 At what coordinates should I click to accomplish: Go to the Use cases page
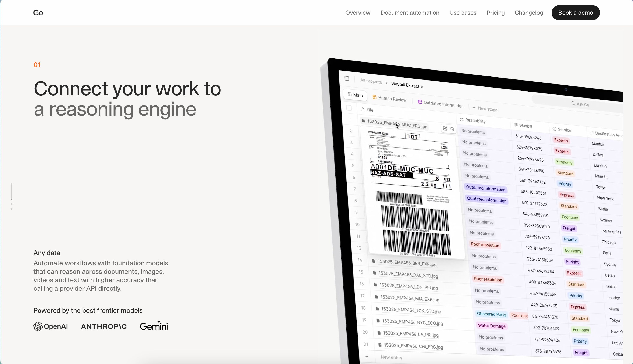(463, 13)
